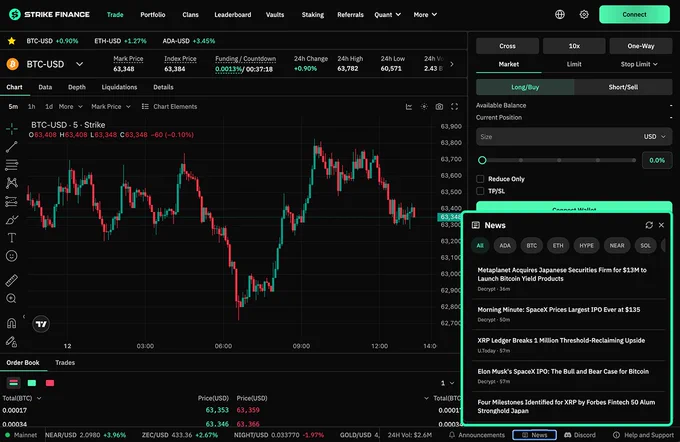This screenshot has width=680, height=442.
Task: Enable the Reduce Only checkbox
Action: (x=480, y=179)
